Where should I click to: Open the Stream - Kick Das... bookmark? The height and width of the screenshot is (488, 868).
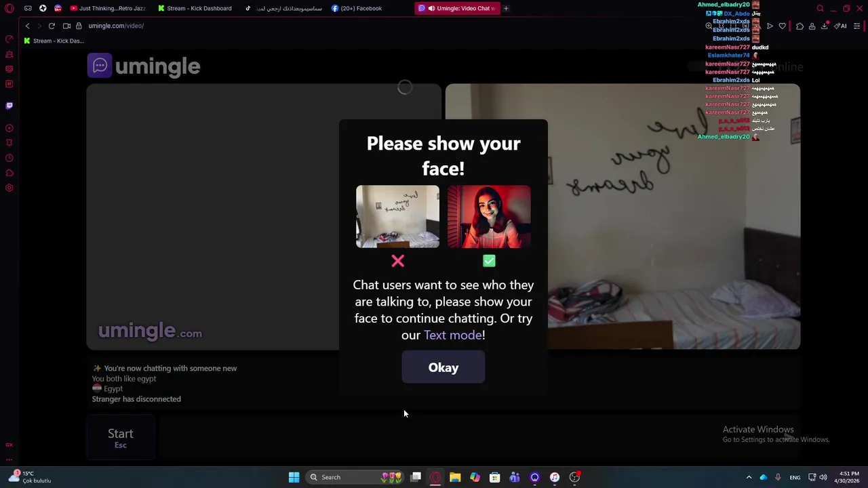(54, 41)
